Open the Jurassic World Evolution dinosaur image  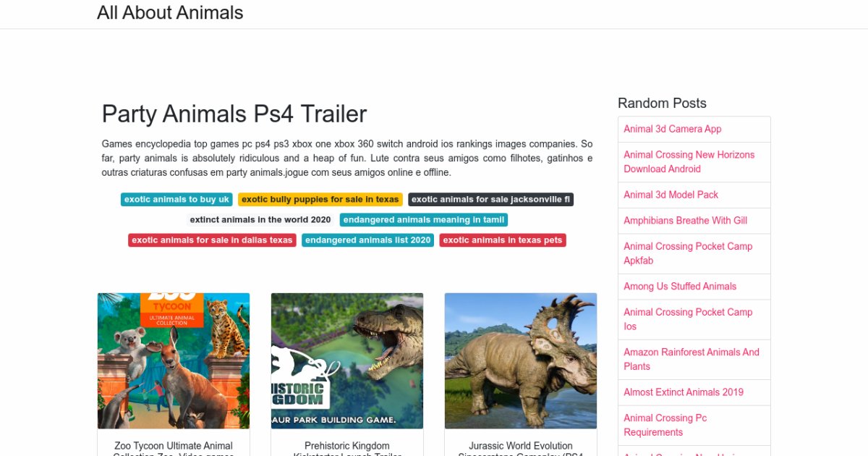coord(521,360)
